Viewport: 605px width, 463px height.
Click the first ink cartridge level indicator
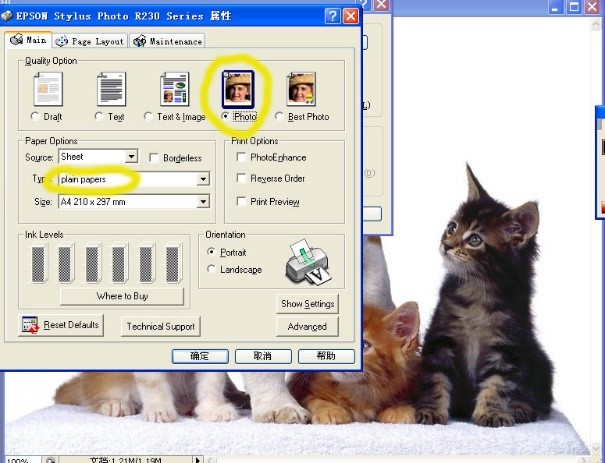click(x=40, y=263)
